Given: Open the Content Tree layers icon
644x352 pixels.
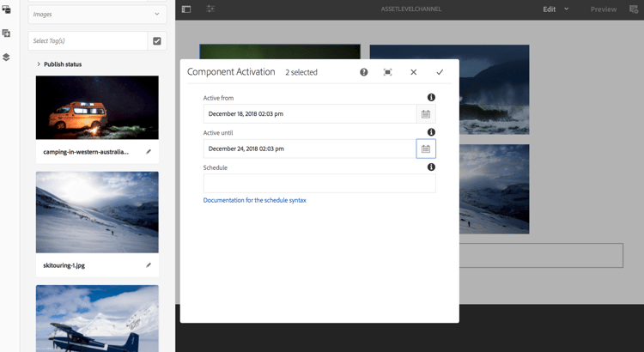Looking at the screenshot, I should click(6, 57).
